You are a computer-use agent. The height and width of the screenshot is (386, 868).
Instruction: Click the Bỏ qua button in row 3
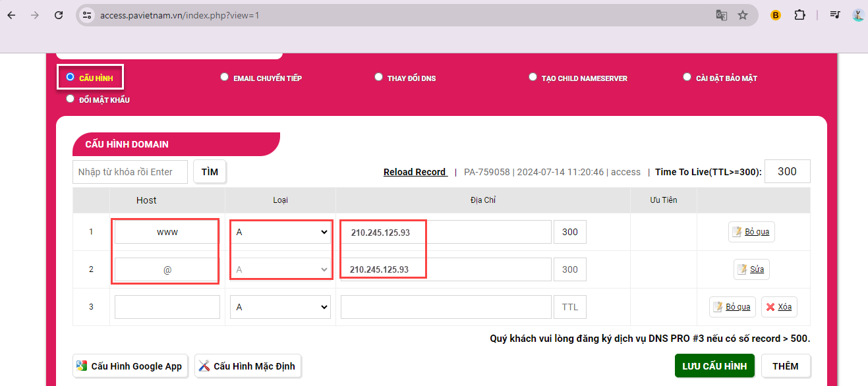click(x=732, y=307)
